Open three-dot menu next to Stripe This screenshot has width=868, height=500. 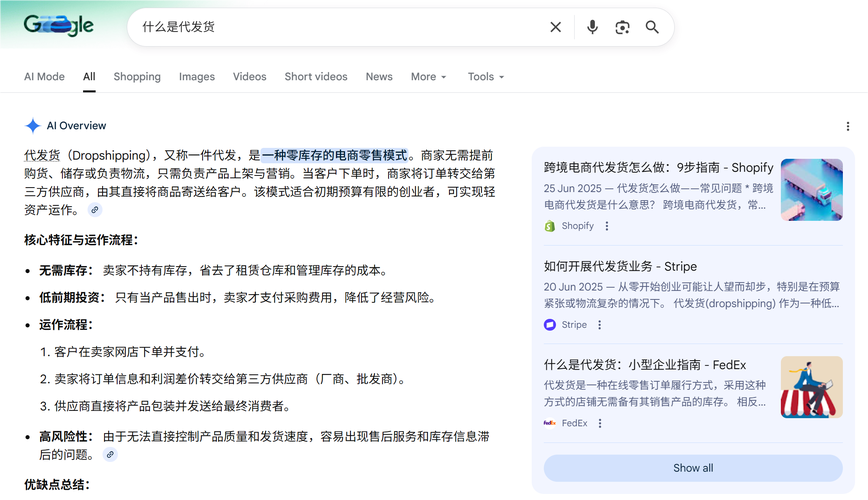[x=600, y=325]
